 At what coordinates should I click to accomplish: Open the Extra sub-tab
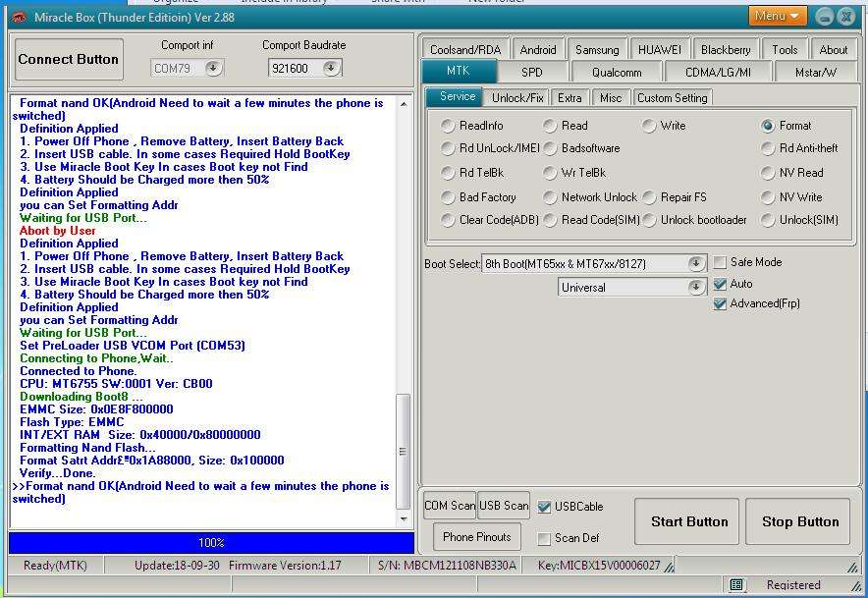point(570,98)
